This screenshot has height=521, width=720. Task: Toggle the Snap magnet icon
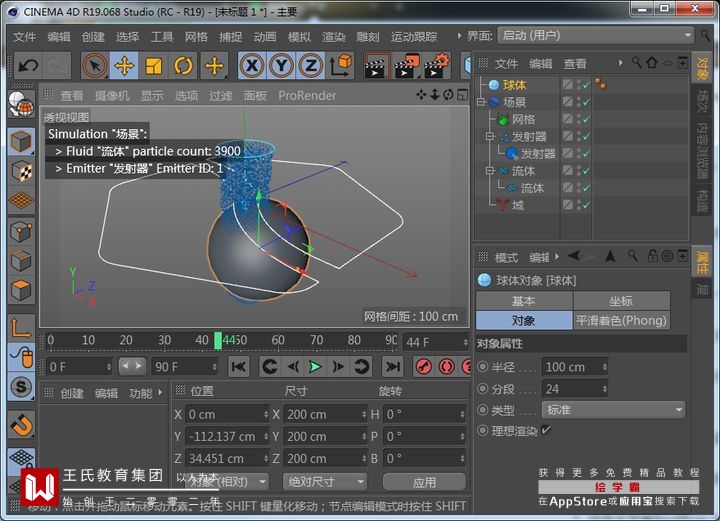(21, 425)
